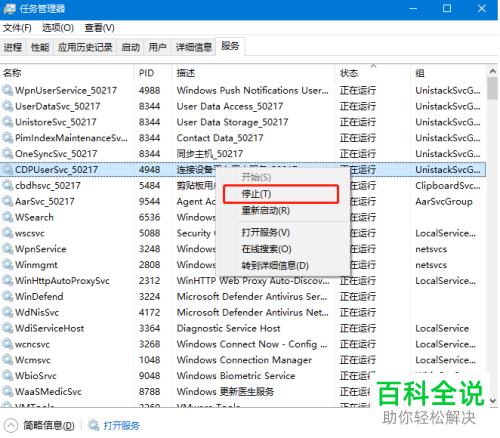Click the gear icon beside Winmgmt
This screenshot has height=438, width=500.
coord(7,264)
